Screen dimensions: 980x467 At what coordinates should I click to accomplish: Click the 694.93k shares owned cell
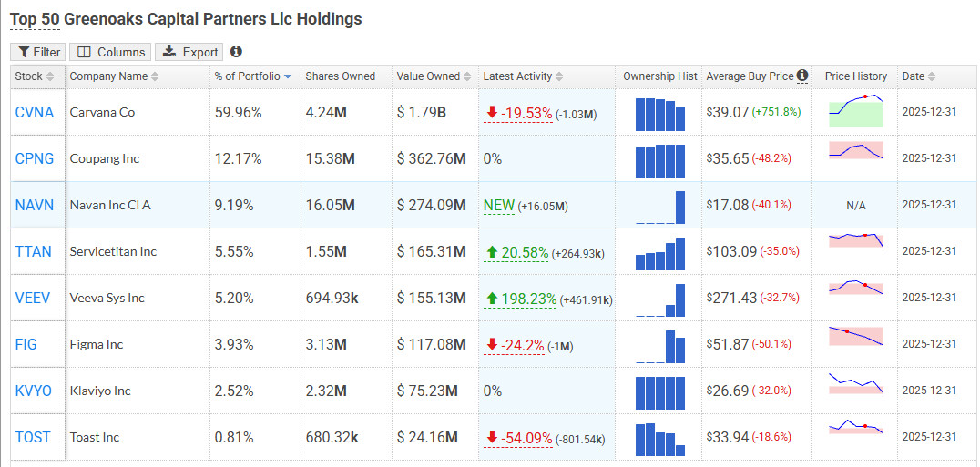(332, 298)
